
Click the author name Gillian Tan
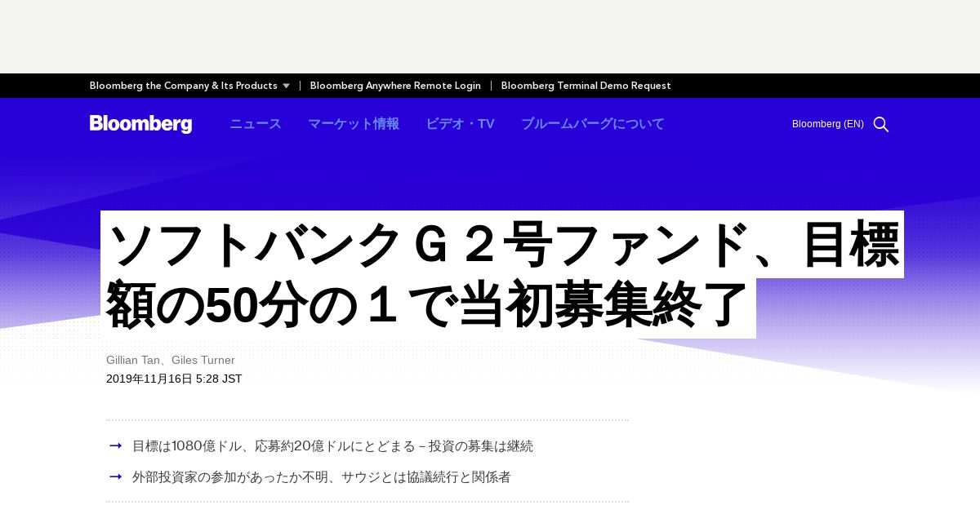(x=133, y=360)
